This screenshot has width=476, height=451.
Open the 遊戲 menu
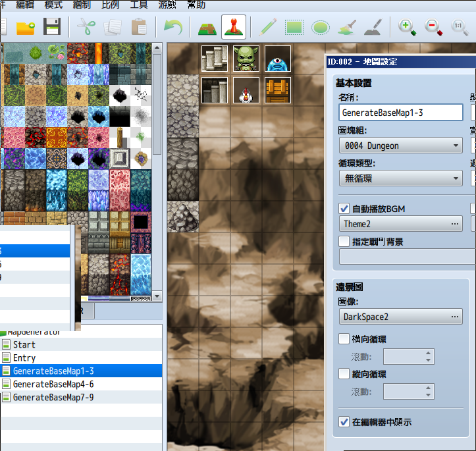pyautogui.click(x=167, y=5)
